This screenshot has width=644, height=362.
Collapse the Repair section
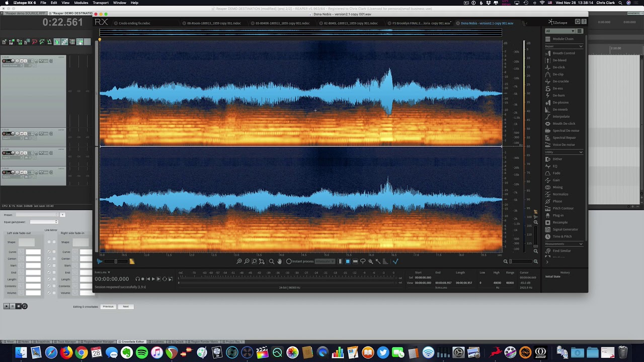pos(581,46)
